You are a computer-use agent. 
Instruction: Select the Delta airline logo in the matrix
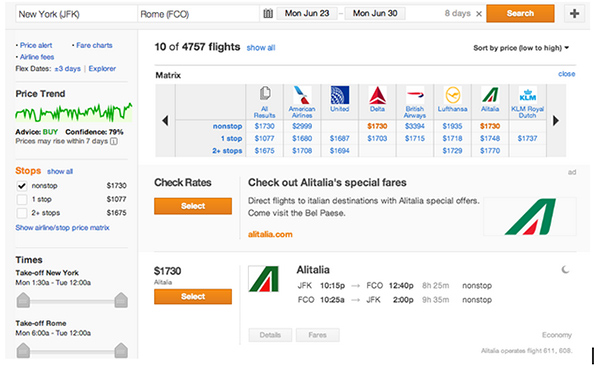pos(377,95)
